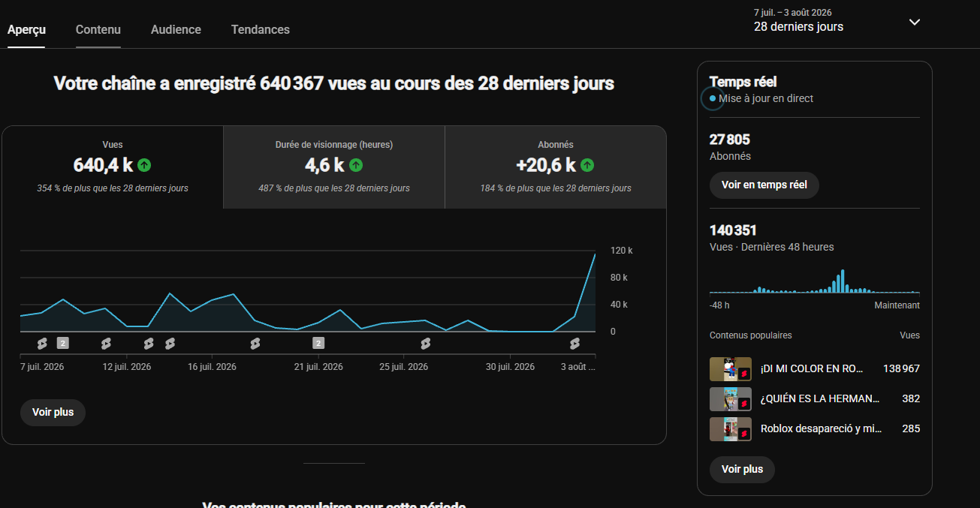The image size is (980, 508).
Task: Select the Abonnés metric card
Action: point(556,167)
